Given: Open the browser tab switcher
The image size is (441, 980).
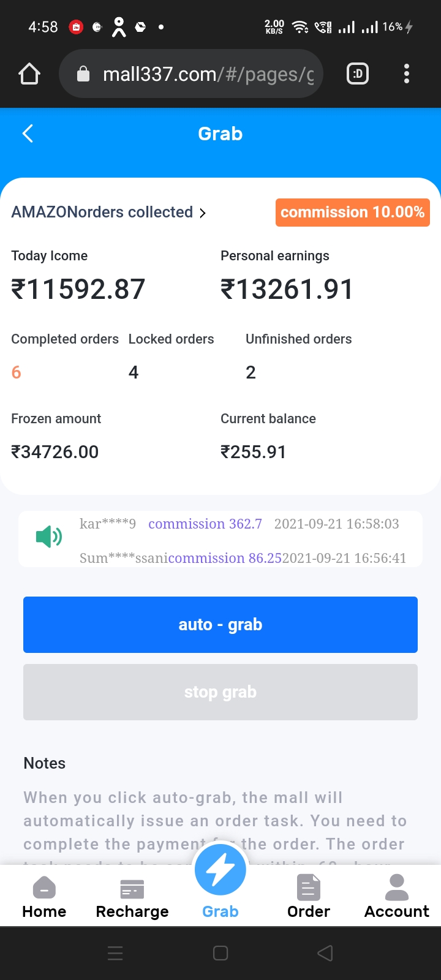Looking at the screenshot, I should tap(358, 74).
